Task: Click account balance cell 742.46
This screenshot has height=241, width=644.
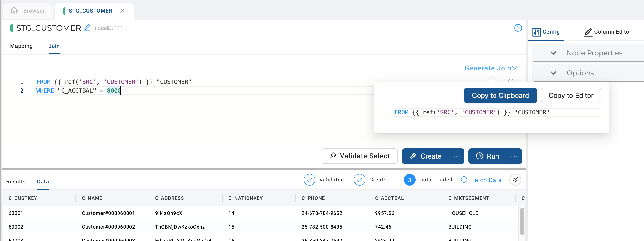Action: pyautogui.click(x=383, y=227)
